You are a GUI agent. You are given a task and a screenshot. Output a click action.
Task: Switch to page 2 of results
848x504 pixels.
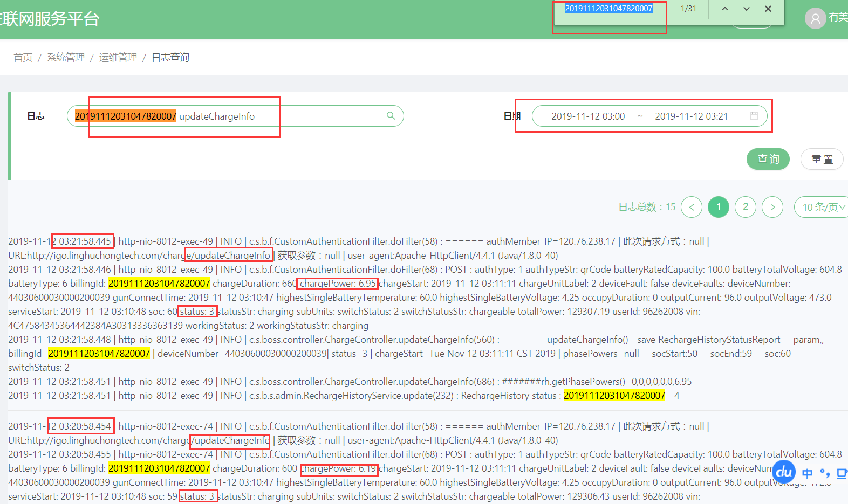[746, 207]
